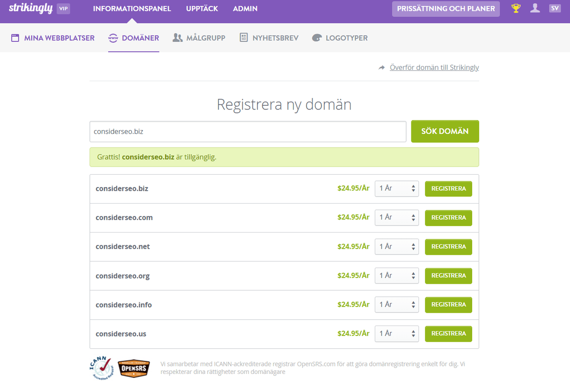Click the Registrera ny domän heading

pos(284,104)
